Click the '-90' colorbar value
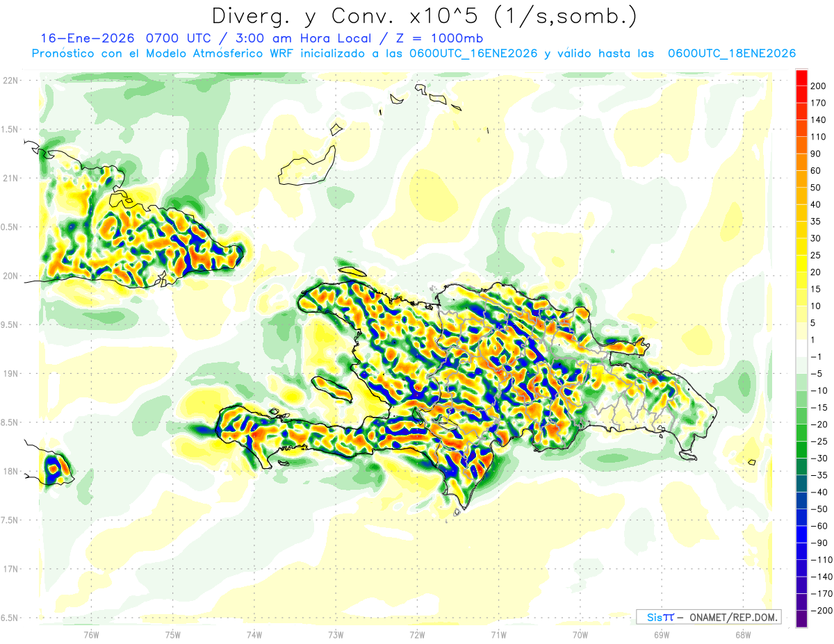 (819, 543)
